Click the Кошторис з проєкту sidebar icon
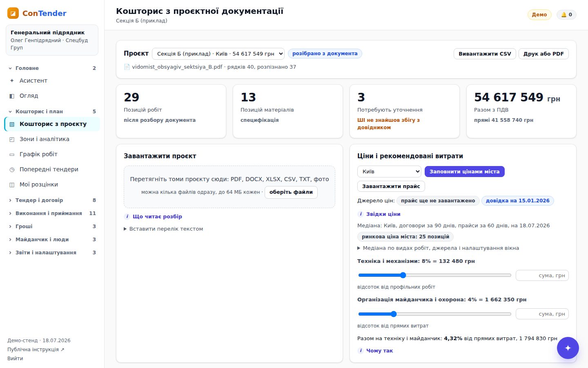Viewport: 588px width, 368px height. pyautogui.click(x=12, y=124)
